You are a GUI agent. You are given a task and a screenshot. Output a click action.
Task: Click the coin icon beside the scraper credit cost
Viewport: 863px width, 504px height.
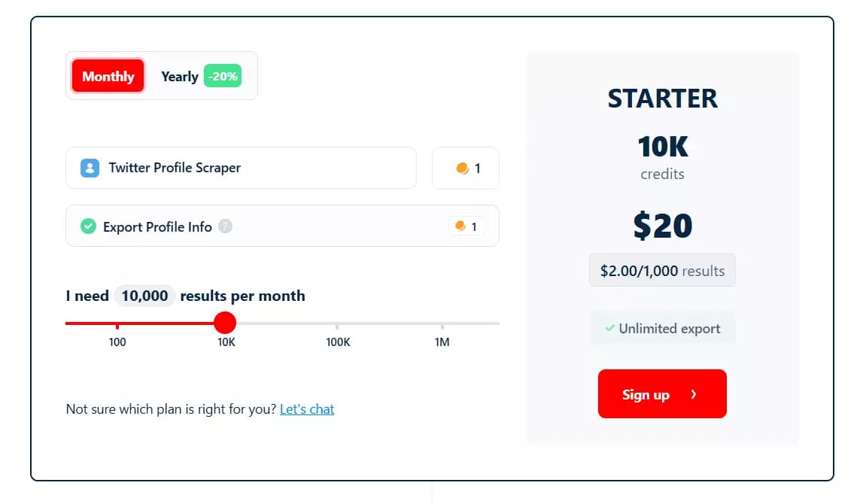[460, 168]
